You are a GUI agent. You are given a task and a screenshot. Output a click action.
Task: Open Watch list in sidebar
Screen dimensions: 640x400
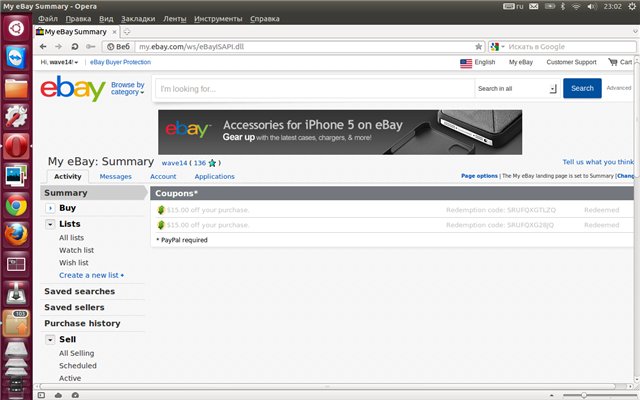coord(76,250)
